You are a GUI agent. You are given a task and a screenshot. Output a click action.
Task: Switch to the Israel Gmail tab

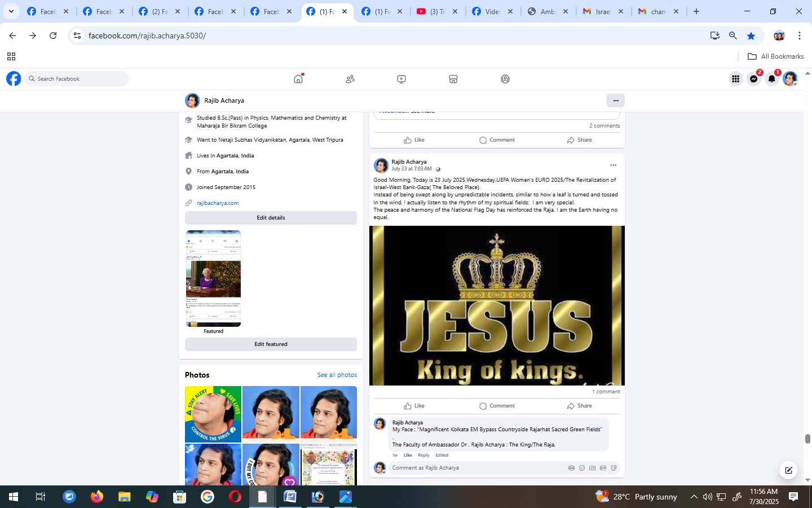coord(603,11)
